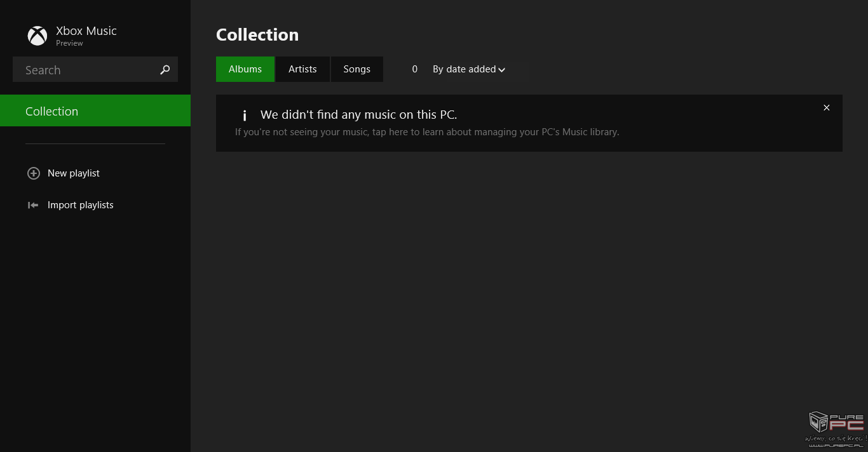Image resolution: width=868 pixels, height=452 pixels.
Task: Click the magnifier search icon
Action: point(165,70)
